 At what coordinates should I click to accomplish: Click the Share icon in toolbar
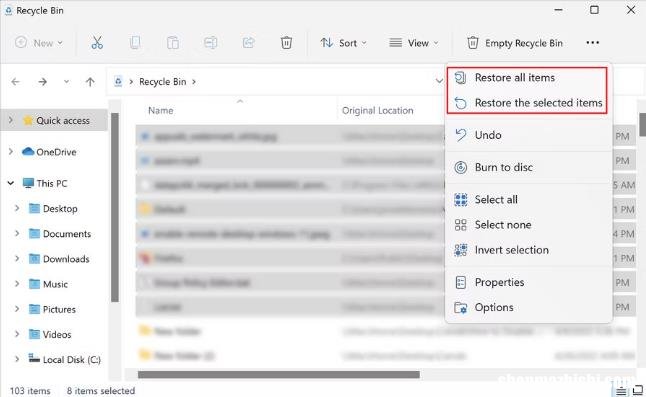tap(248, 43)
